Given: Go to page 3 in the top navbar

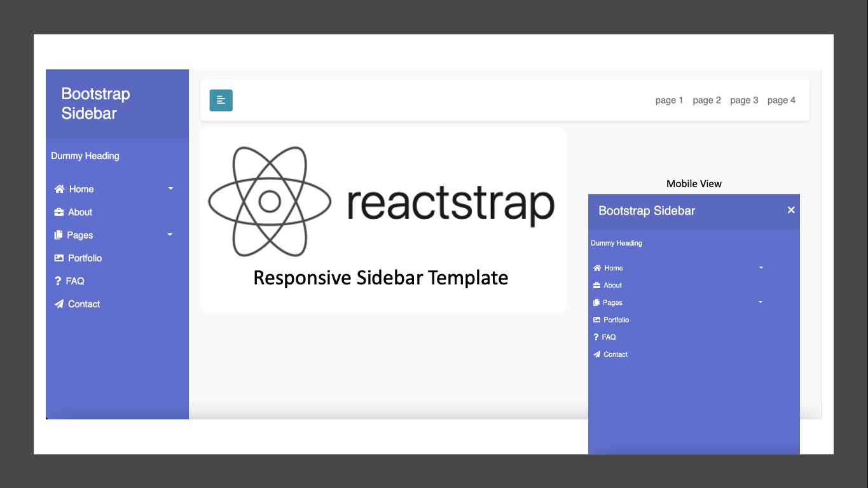Looking at the screenshot, I should [744, 100].
